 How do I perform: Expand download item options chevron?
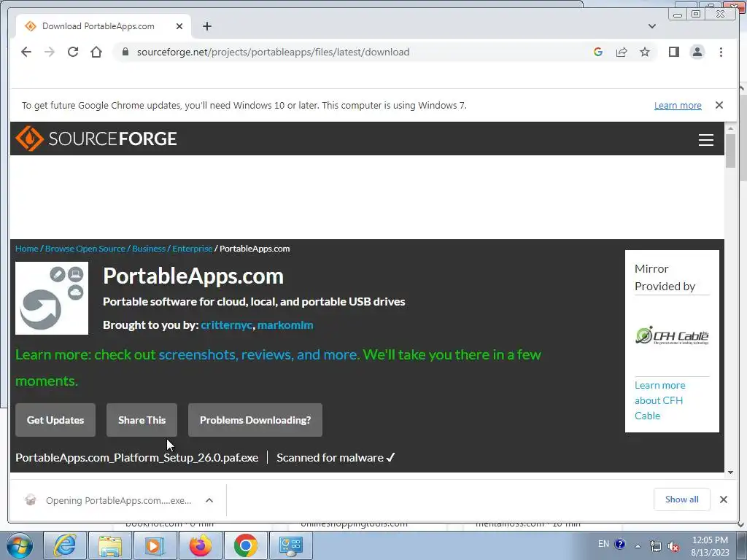pyautogui.click(x=209, y=500)
